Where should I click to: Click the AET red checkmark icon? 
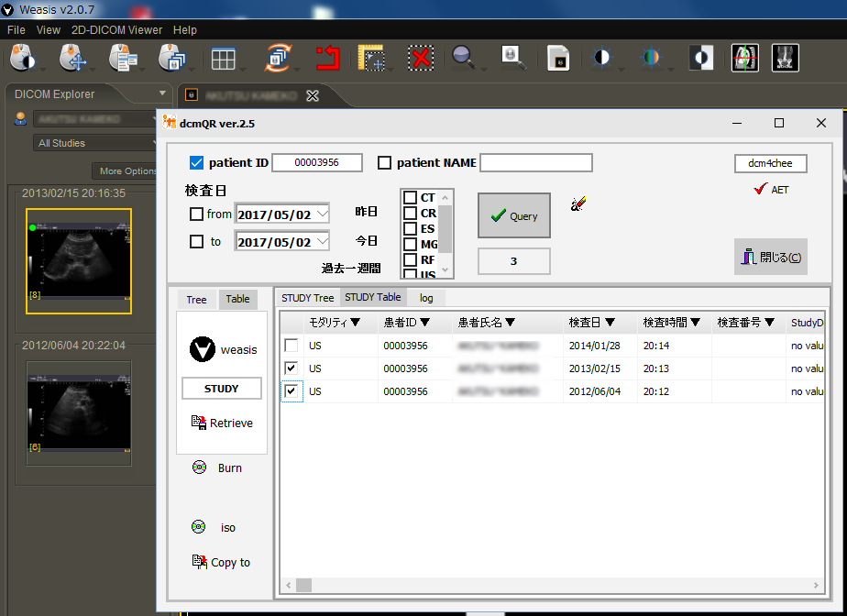point(760,189)
